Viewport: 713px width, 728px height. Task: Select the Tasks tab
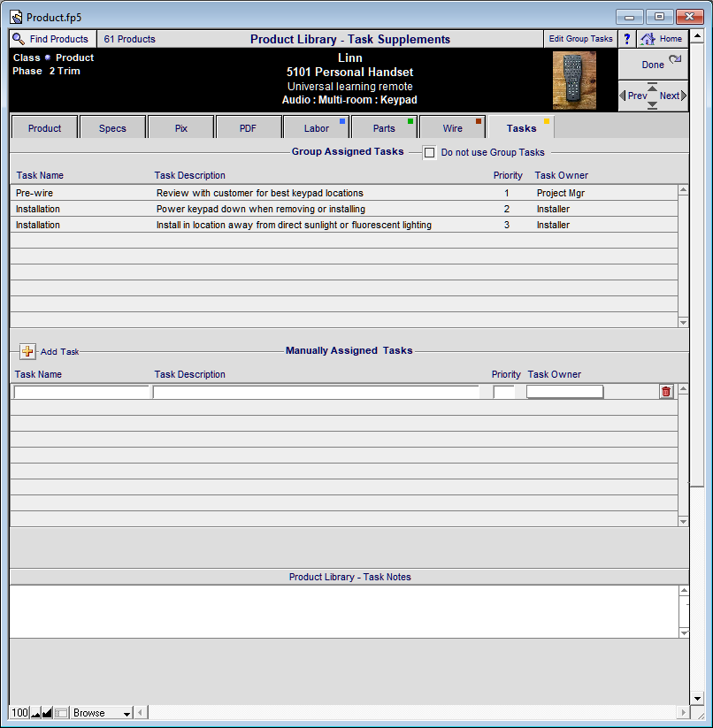[521, 128]
